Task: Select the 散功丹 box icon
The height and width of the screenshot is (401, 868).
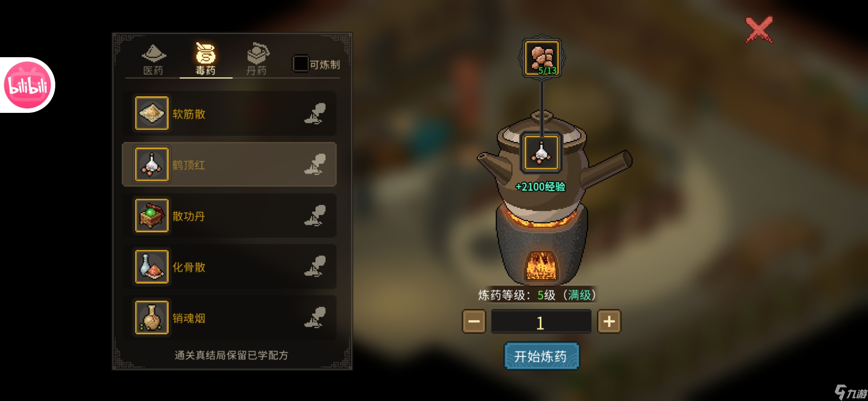Action: 152,215
